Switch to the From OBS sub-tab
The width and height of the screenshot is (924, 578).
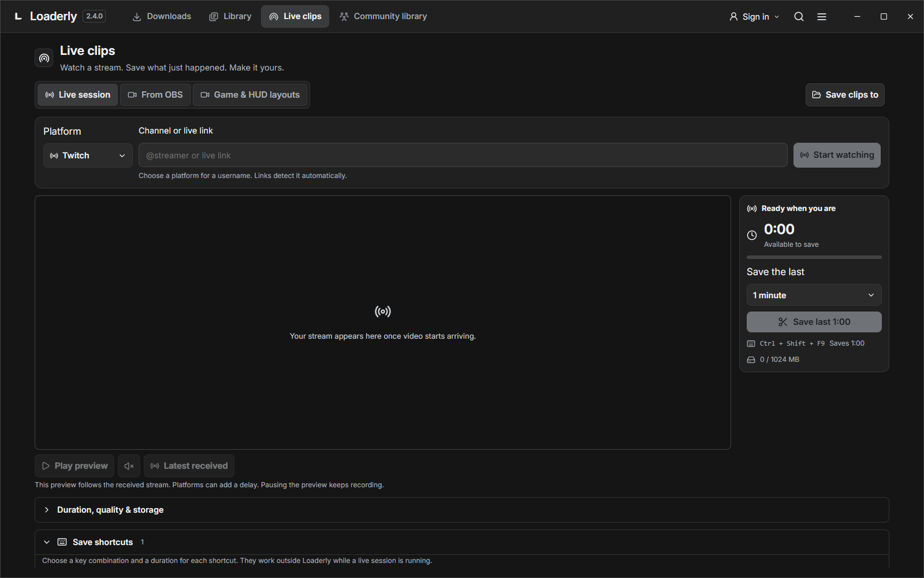(x=155, y=95)
